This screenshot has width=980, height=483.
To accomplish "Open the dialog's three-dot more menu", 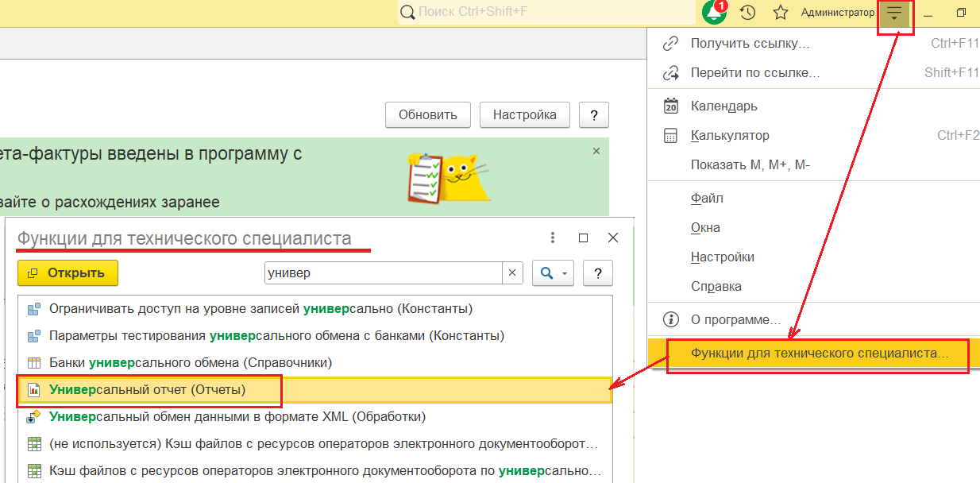I will coord(553,238).
